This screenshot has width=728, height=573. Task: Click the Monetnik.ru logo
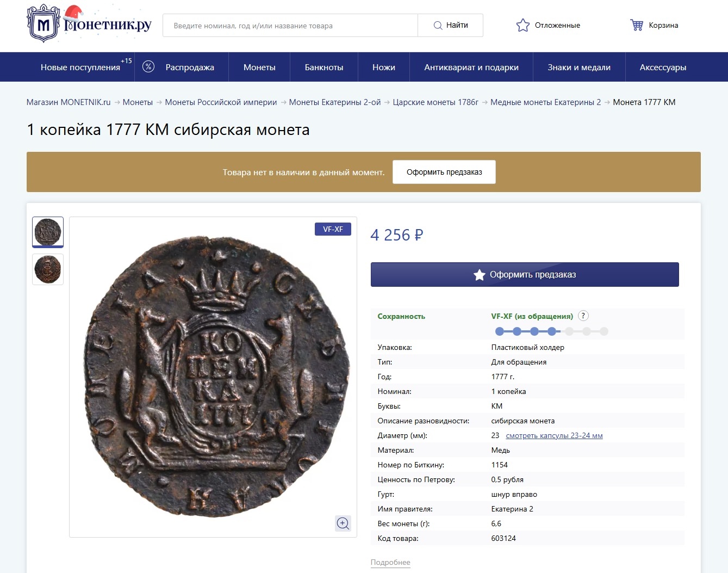[x=89, y=24]
